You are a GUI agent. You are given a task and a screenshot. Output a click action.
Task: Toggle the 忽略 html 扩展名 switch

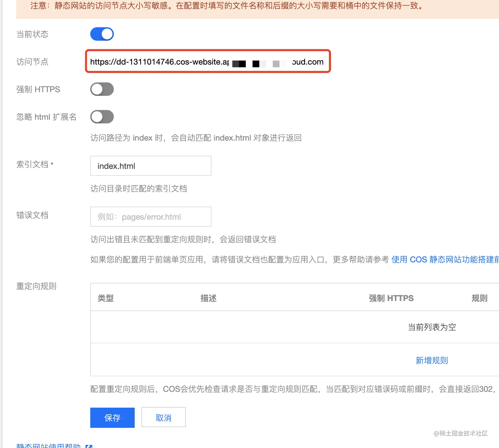[102, 117]
